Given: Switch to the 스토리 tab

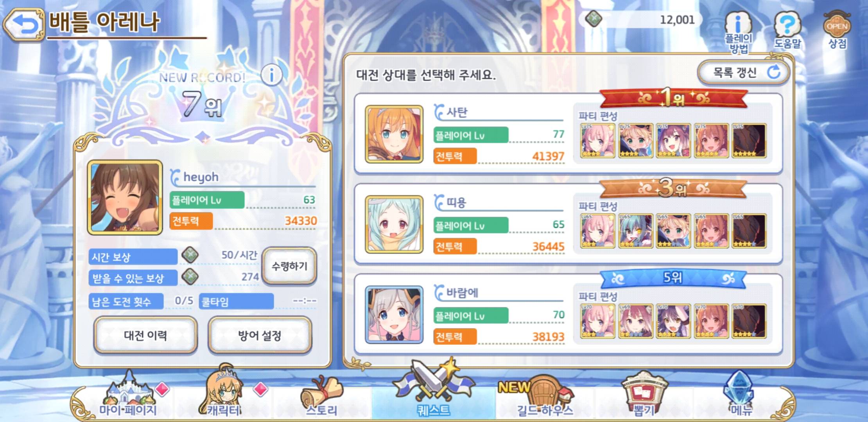Looking at the screenshot, I should tap(321, 395).
